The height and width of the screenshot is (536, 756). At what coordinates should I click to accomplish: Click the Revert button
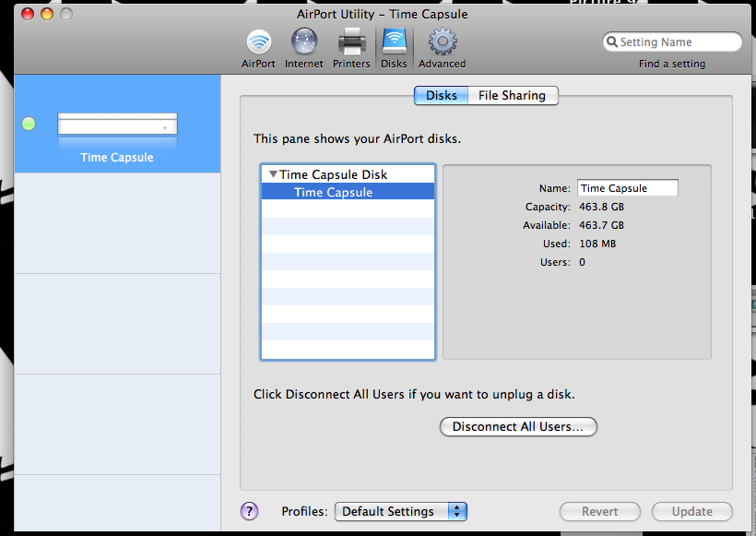tap(600, 511)
